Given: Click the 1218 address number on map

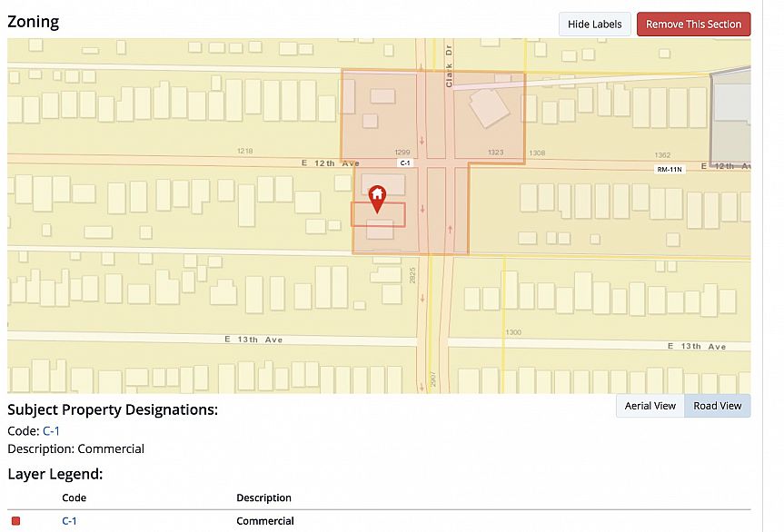Looking at the screenshot, I should [x=244, y=151].
